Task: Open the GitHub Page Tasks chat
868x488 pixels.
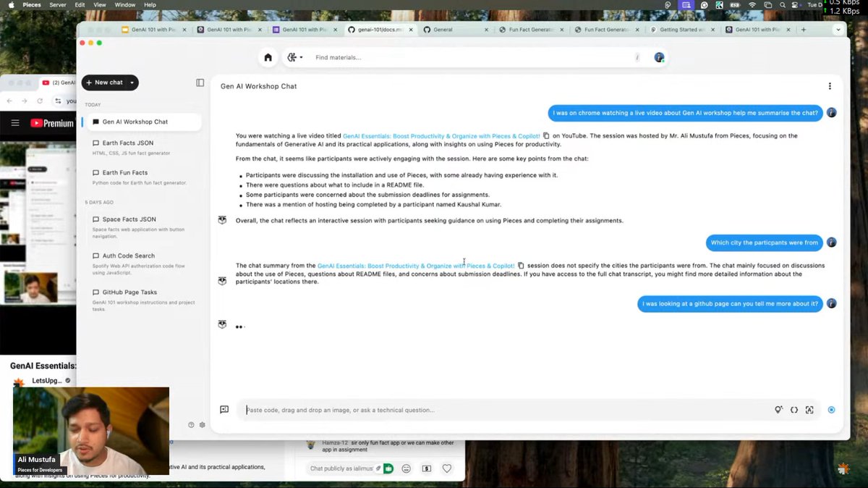Action: point(144,300)
